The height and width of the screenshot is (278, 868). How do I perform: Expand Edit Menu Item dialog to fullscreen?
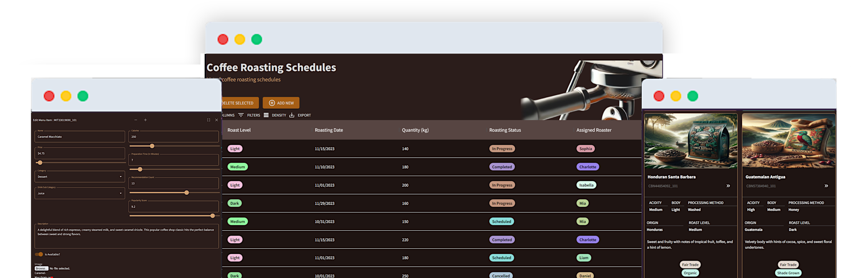pyautogui.click(x=209, y=120)
